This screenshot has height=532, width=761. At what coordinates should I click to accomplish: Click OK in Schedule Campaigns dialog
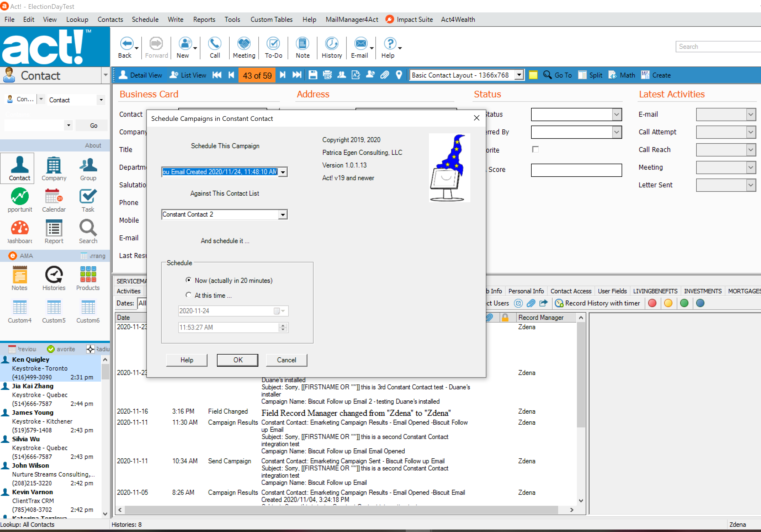point(238,360)
